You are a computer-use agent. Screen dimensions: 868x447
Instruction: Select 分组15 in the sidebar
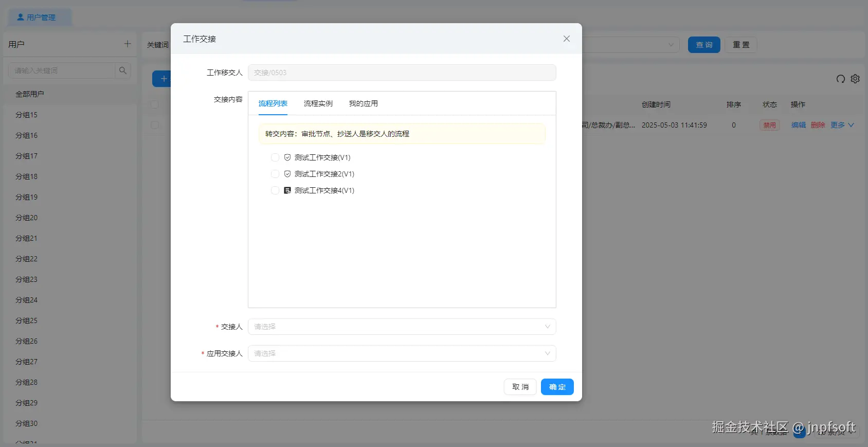[70, 115]
